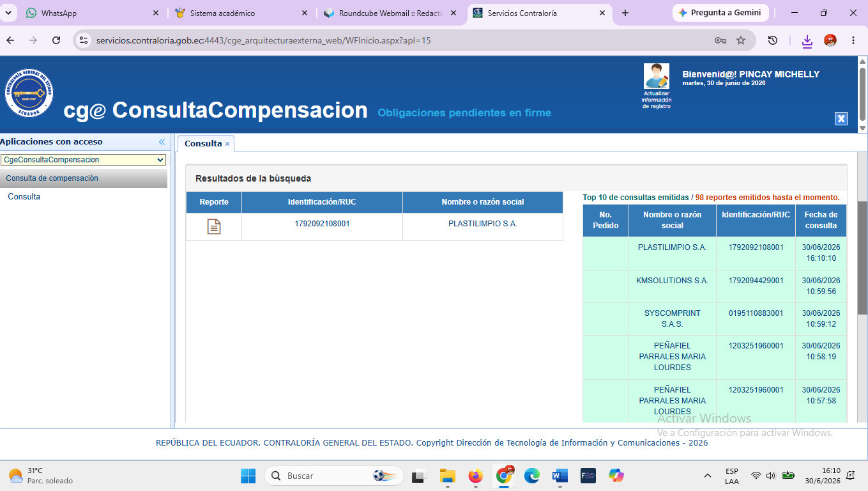This screenshot has height=491, width=868.
Task: Open File Explorer from the taskbar
Action: (447, 476)
